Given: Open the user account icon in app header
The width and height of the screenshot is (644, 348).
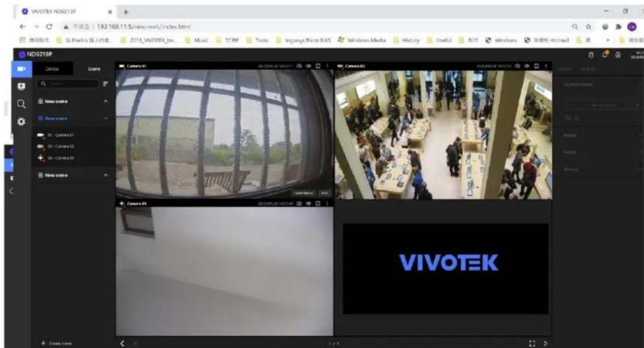Looking at the screenshot, I should click(x=618, y=55).
